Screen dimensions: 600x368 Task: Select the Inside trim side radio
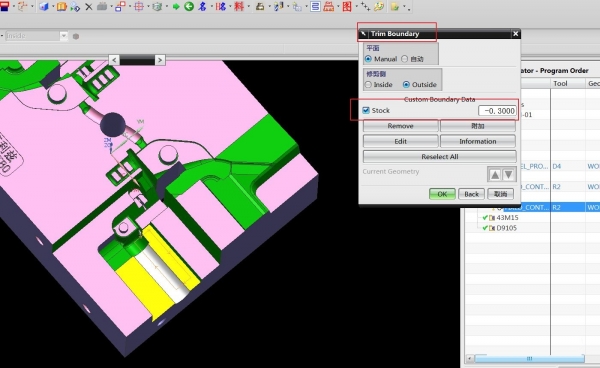368,85
